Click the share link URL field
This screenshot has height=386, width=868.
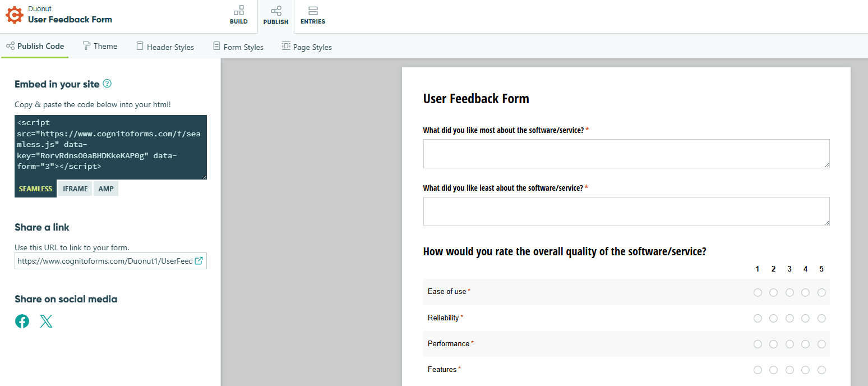(x=105, y=261)
